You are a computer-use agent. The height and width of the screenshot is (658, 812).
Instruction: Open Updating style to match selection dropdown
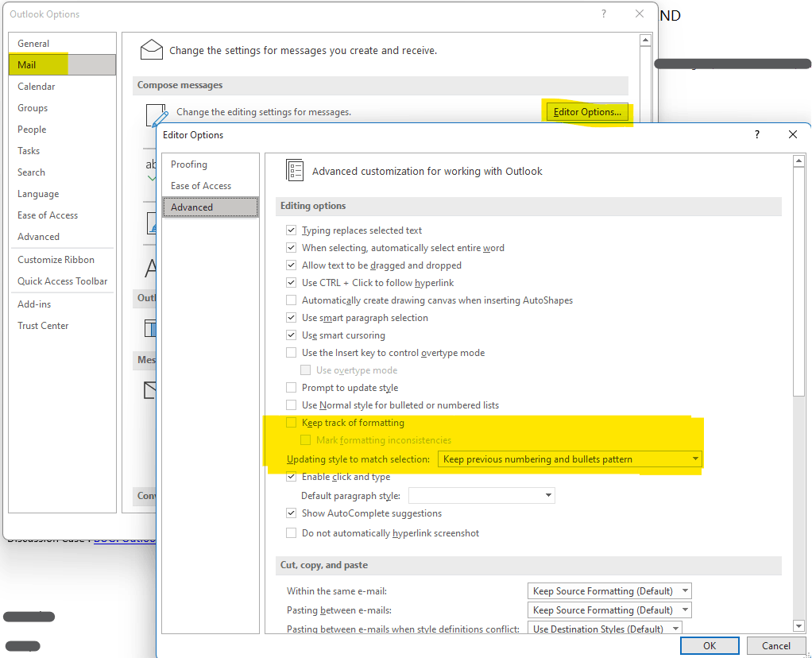pyautogui.click(x=570, y=459)
